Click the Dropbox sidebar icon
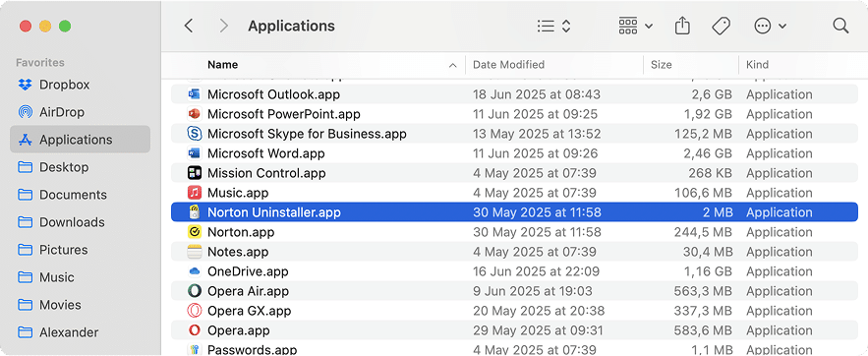Screen dimensions: 868x356 coord(25,85)
